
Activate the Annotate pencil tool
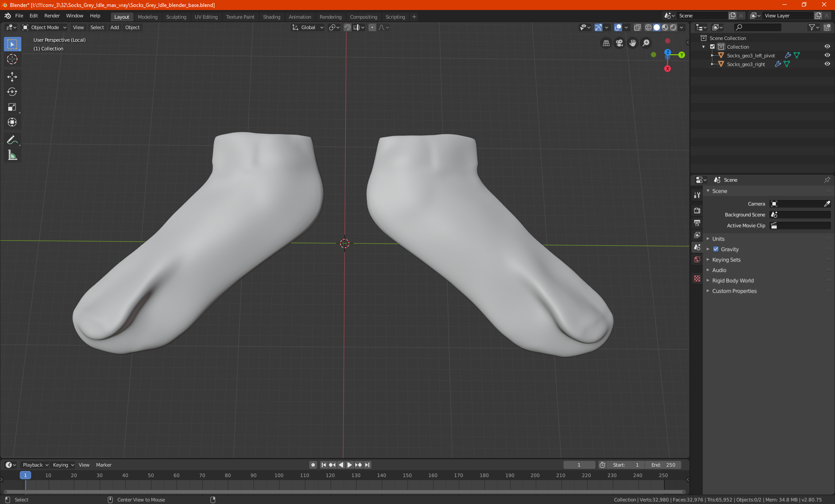pos(12,140)
